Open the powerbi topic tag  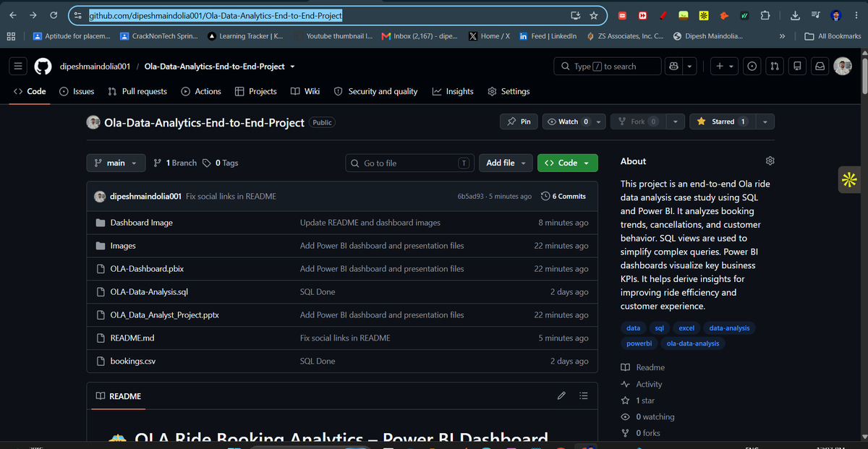pos(639,343)
